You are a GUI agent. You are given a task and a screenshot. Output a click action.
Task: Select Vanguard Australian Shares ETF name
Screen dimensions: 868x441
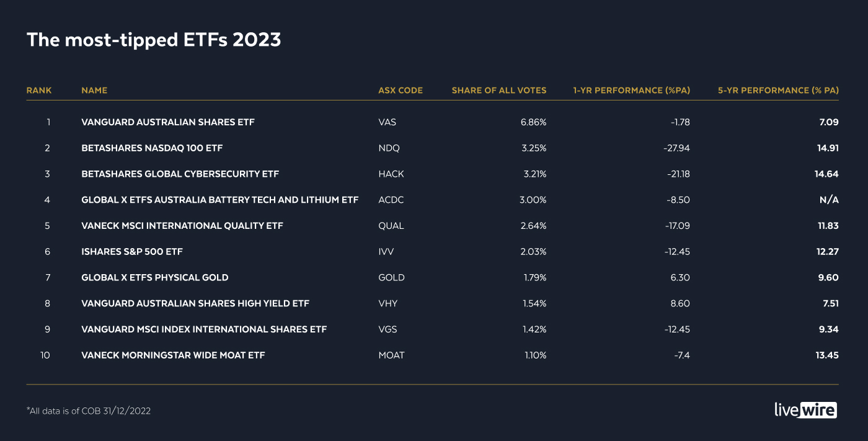click(x=167, y=122)
